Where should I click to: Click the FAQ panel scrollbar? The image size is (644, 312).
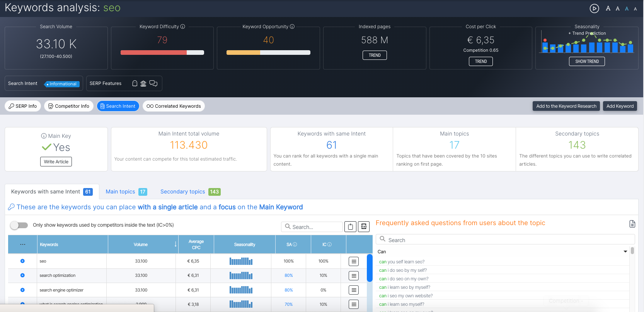[x=632, y=251]
